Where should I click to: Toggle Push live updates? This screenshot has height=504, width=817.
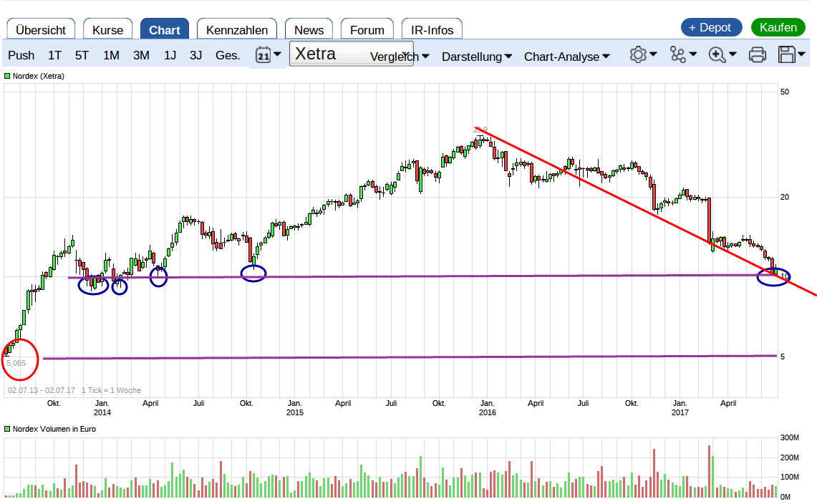[21, 56]
